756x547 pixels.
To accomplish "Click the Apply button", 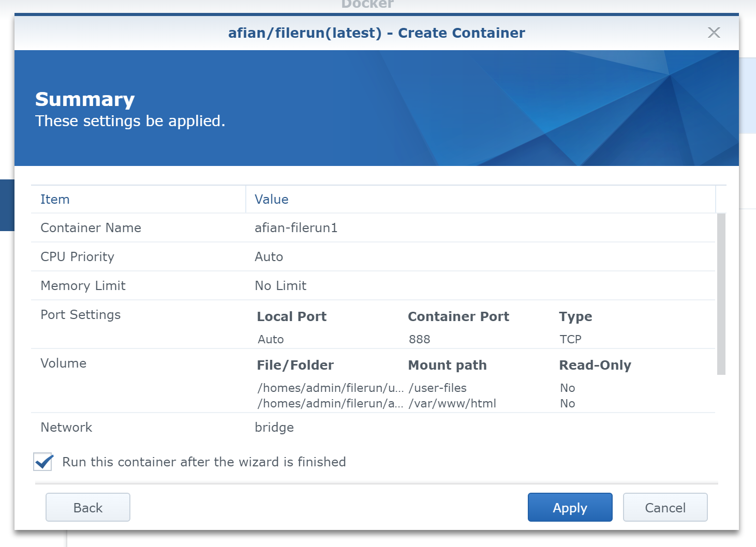I will tap(570, 507).
